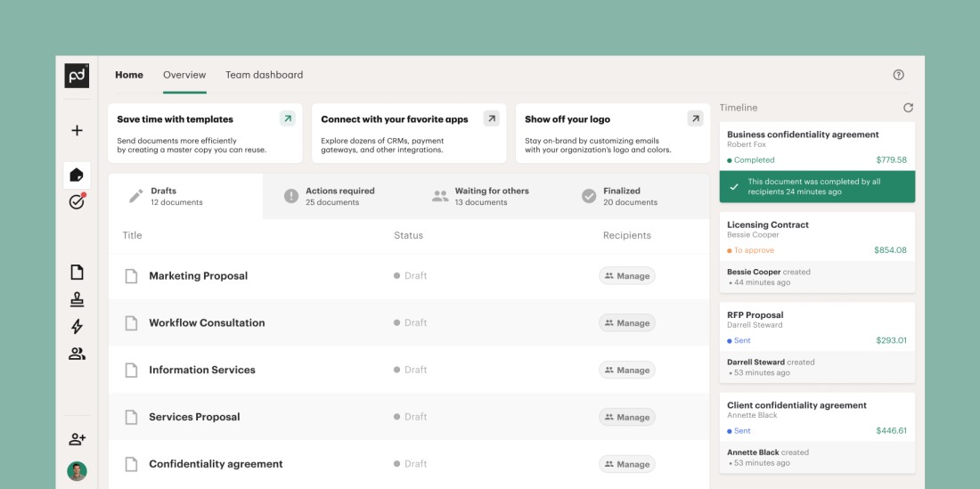Click the help question mark icon
The height and width of the screenshot is (489, 980).
pos(899,75)
